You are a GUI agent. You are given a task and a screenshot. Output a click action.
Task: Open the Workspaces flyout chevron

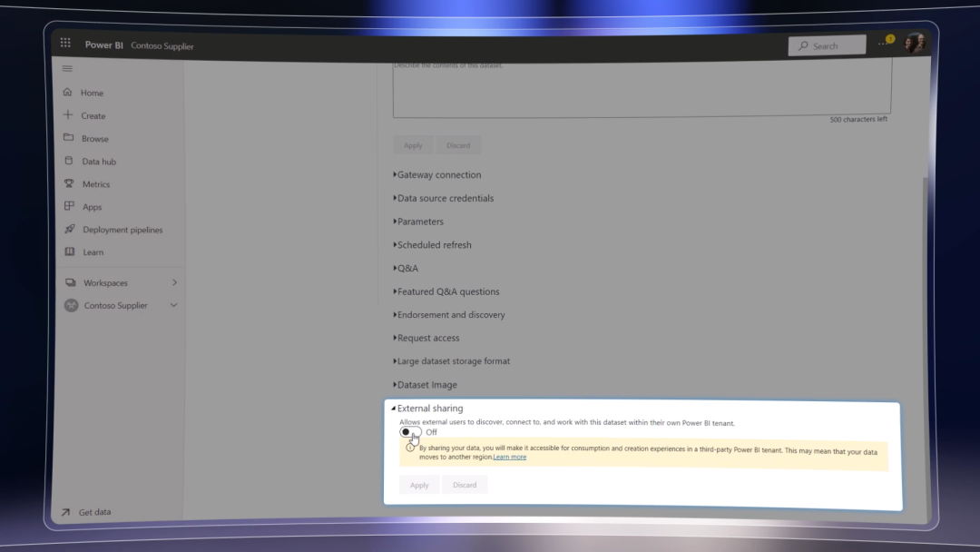174,282
